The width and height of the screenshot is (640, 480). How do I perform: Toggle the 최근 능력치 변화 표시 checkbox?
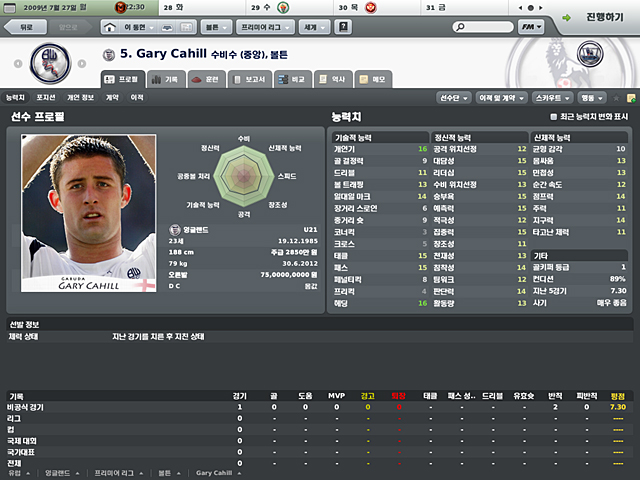(x=553, y=117)
